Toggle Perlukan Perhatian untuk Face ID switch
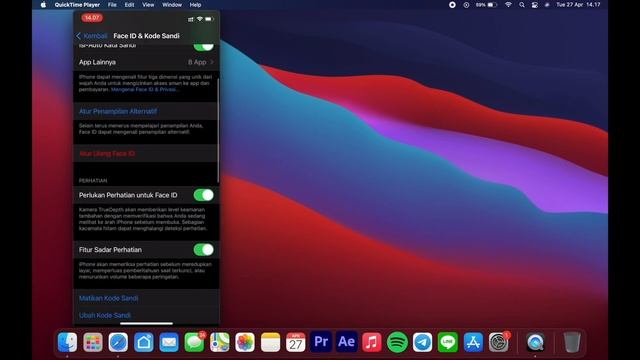 (204, 195)
